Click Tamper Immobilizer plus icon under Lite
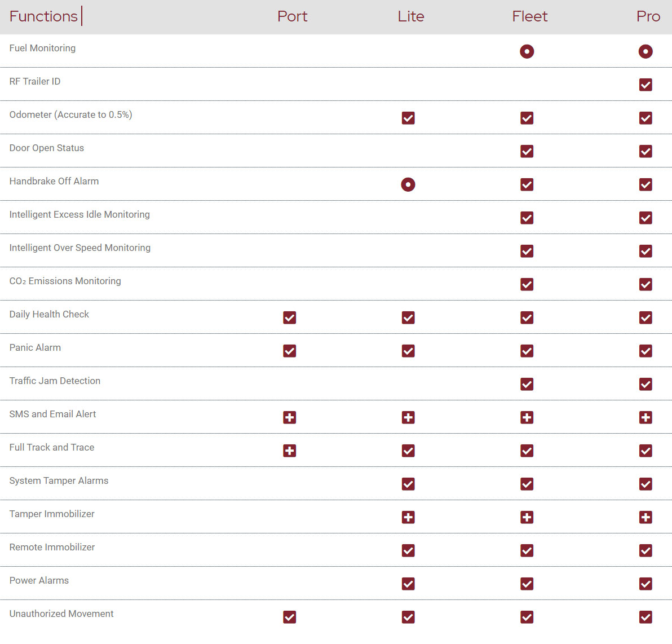 pyautogui.click(x=408, y=517)
